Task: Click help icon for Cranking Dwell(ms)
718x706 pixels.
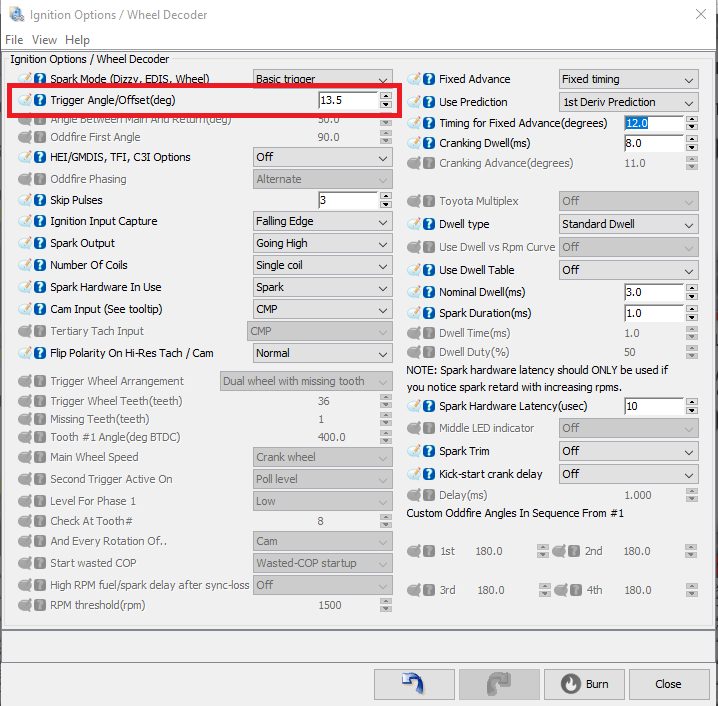Action: pos(429,143)
